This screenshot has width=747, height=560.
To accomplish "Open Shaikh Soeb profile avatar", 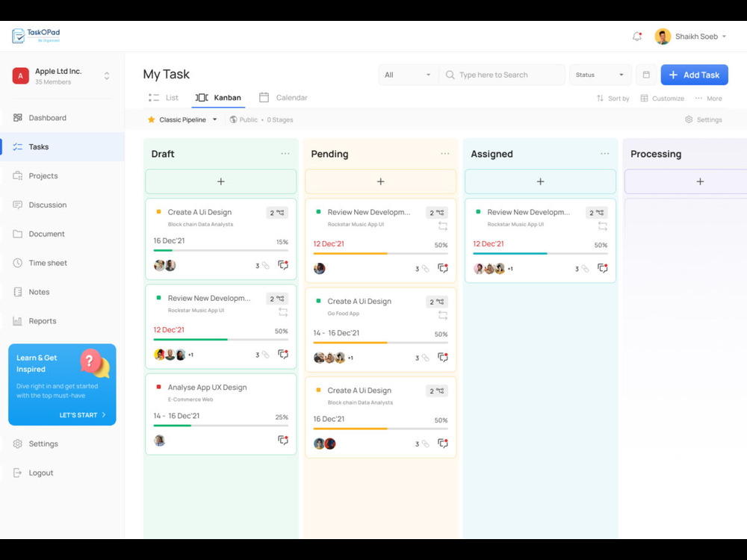I will tap(662, 36).
